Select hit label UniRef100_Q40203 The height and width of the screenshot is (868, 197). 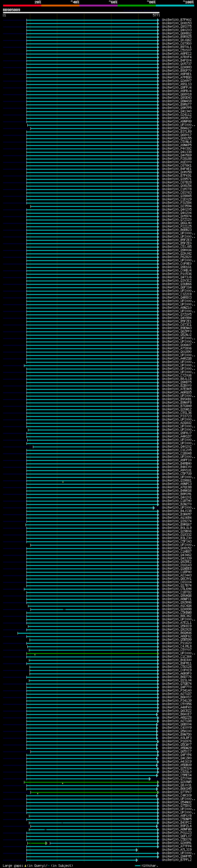pyautogui.click(x=176, y=30)
